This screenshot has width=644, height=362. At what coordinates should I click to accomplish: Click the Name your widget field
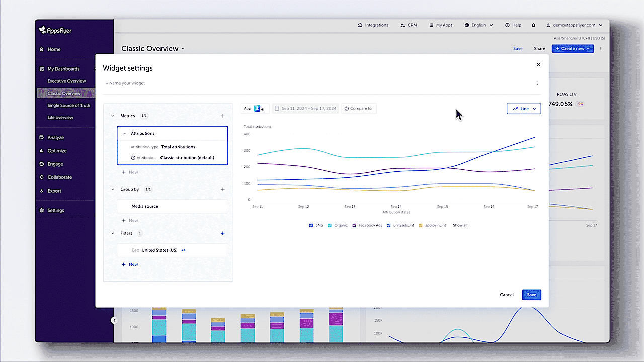pyautogui.click(x=125, y=83)
